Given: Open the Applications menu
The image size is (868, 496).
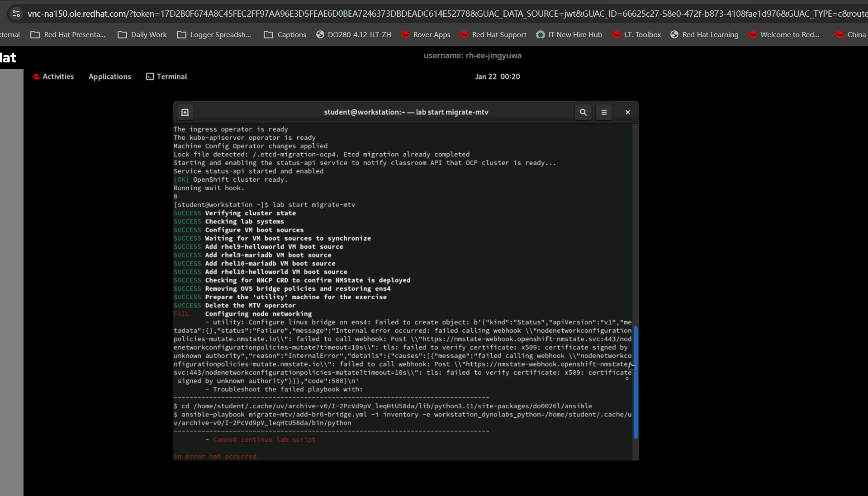Looking at the screenshot, I should [x=110, y=76].
